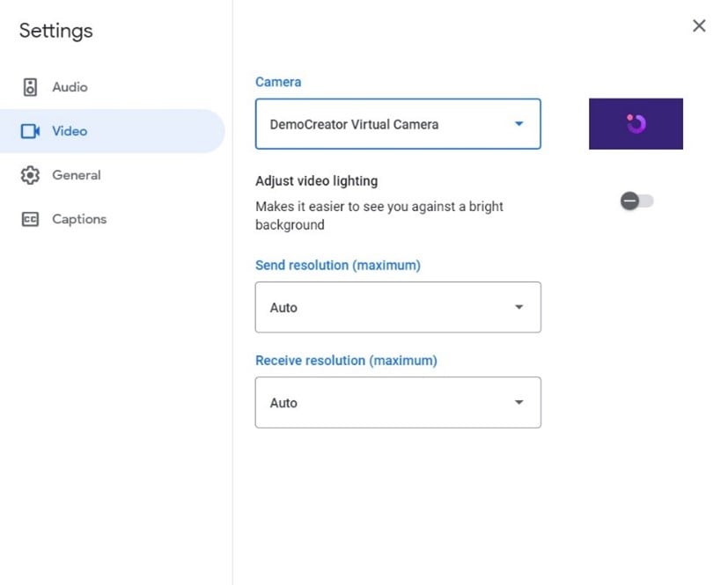This screenshot has height=585, width=728.
Task: Open the General settings tab
Action: click(x=77, y=175)
